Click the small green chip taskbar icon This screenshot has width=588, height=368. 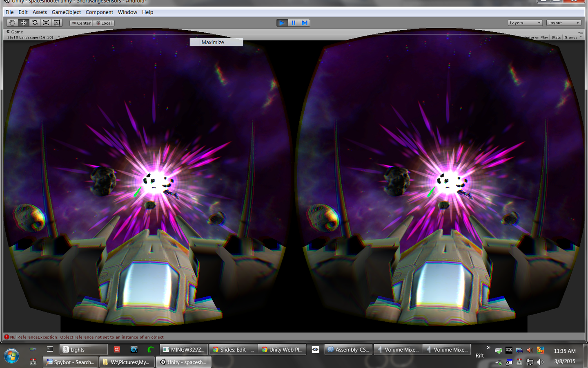[x=33, y=350]
